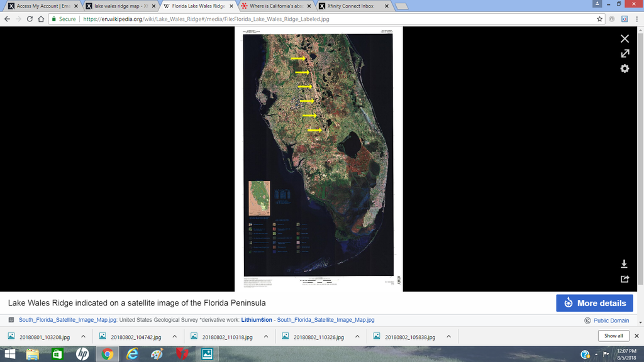Expand image to full screen
Image resolution: width=644 pixels, height=362 pixels.
click(625, 53)
